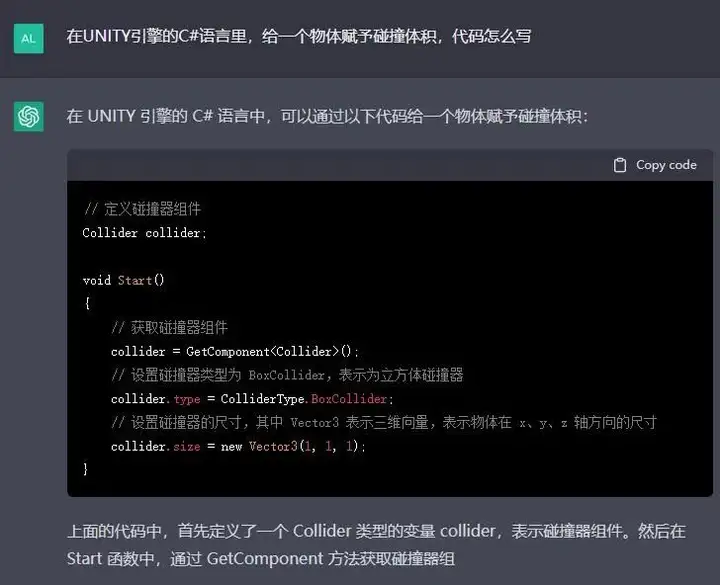720x585 pixels.
Task: Click the green AL user avatar
Action: (28, 39)
